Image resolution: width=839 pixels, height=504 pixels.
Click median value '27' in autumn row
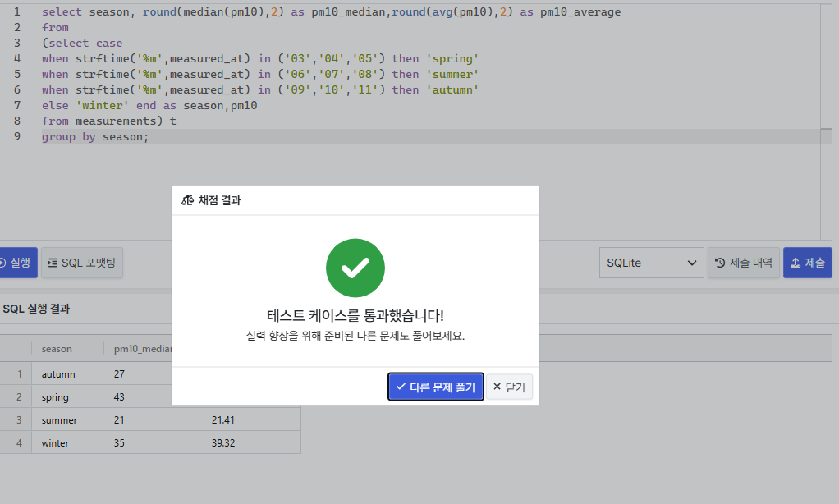coord(119,374)
